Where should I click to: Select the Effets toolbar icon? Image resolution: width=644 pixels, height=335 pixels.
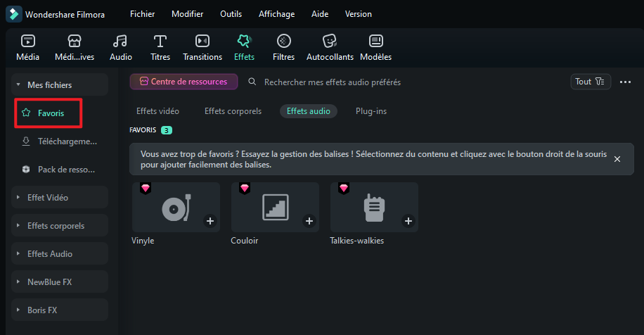(244, 41)
